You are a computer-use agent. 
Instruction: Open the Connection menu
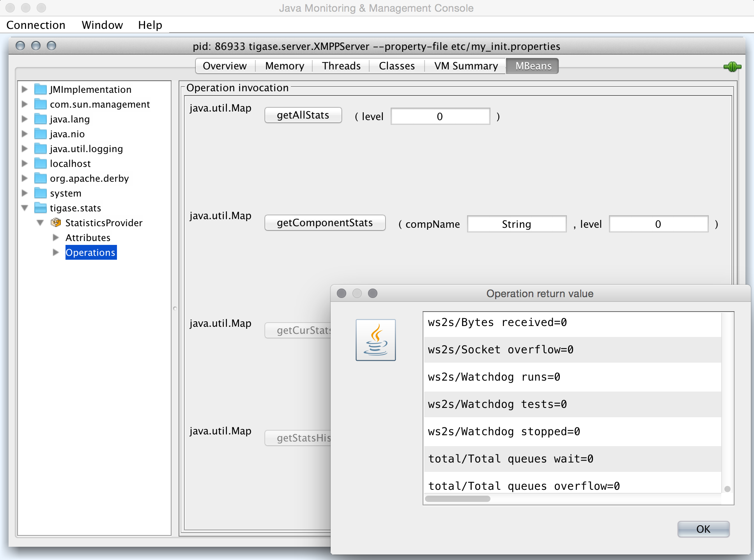pos(36,25)
